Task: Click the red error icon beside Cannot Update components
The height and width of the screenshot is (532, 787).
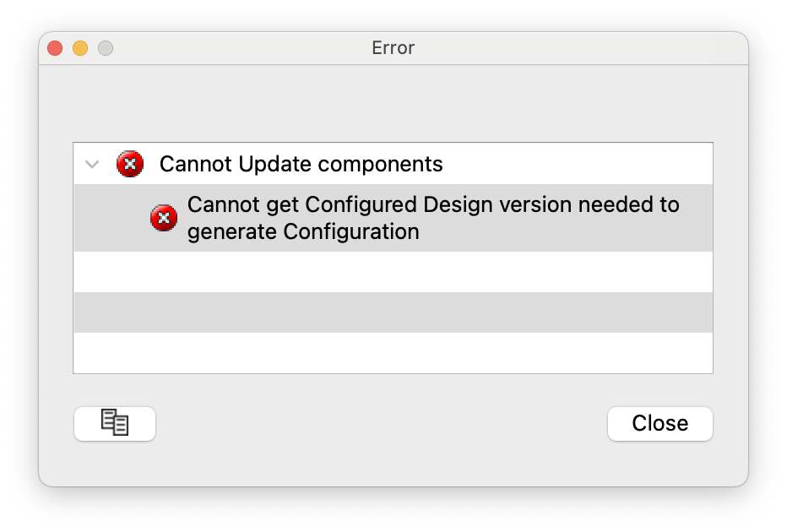Action: [129, 164]
